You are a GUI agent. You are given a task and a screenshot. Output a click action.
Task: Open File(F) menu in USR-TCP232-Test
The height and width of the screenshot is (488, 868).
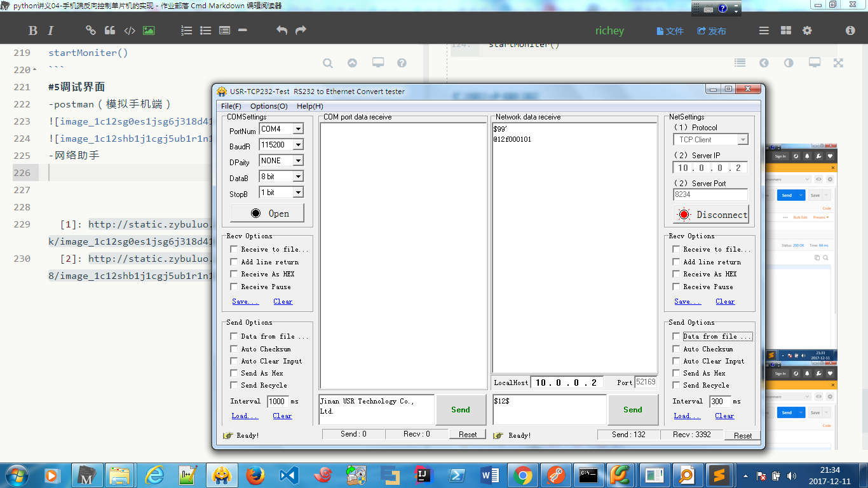(x=231, y=106)
